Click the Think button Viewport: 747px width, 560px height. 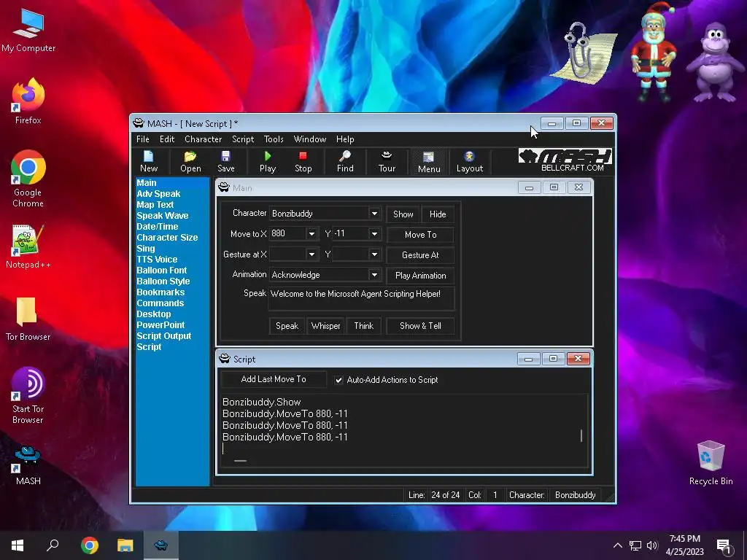tap(363, 326)
